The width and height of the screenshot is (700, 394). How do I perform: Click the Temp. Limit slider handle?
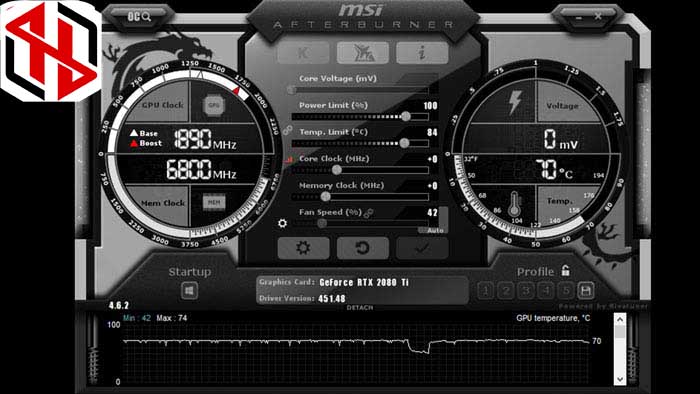pos(404,143)
